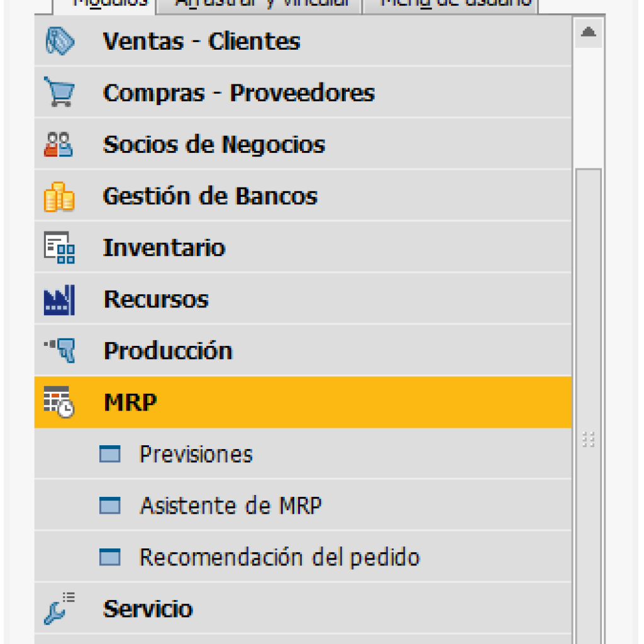Switch to Menú de usuario tab

(x=450, y=6)
